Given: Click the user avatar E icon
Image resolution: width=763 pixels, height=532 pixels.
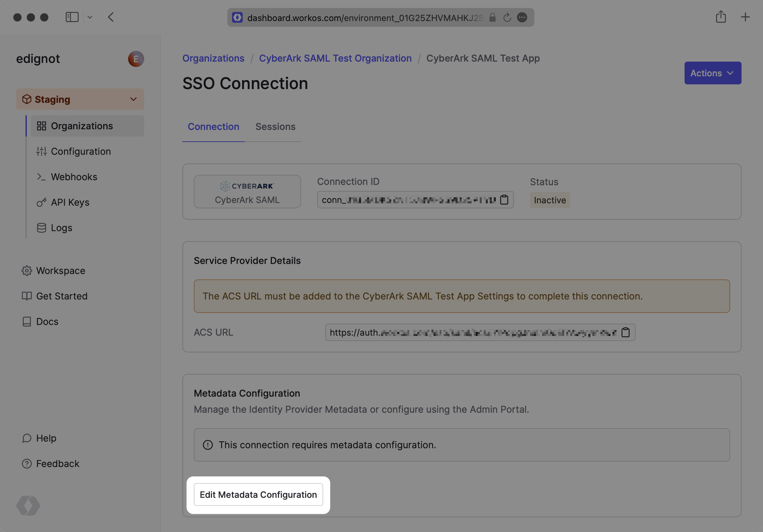Looking at the screenshot, I should click(x=136, y=59).
